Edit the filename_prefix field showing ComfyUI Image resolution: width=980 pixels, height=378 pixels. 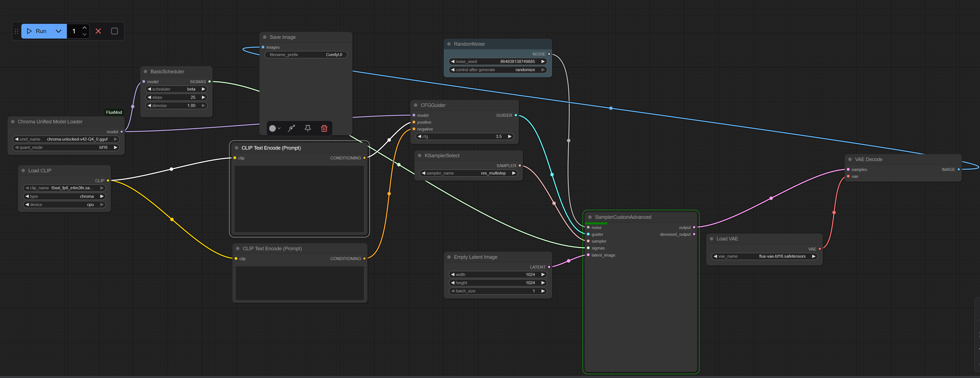pos(306,55)
